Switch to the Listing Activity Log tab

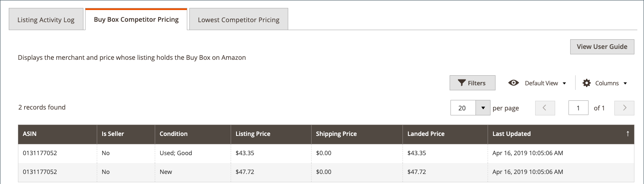46,20
